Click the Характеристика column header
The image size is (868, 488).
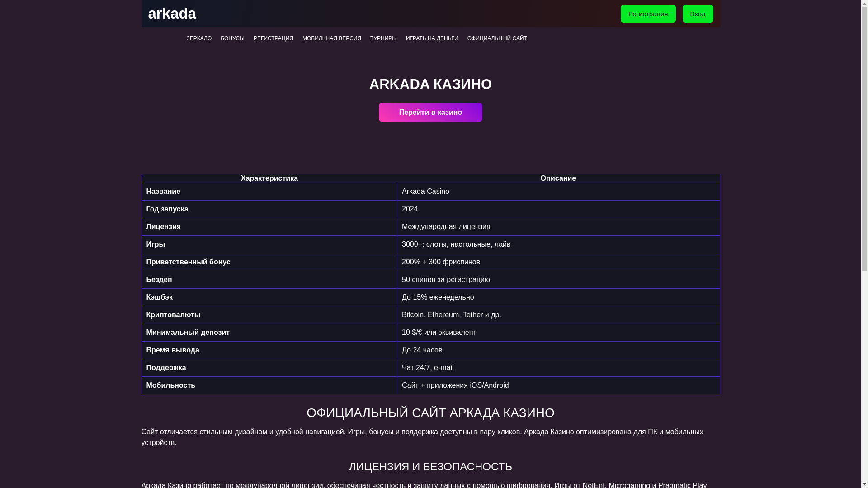pyautogui.click(x=269, y=178)
